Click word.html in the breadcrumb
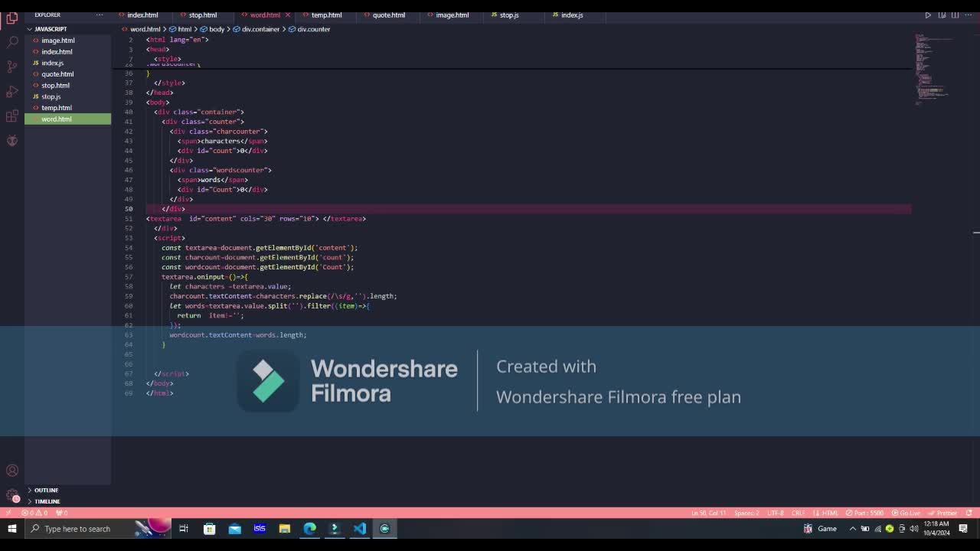The width and height of the screenshot is (980, 551). click(145, 29)
